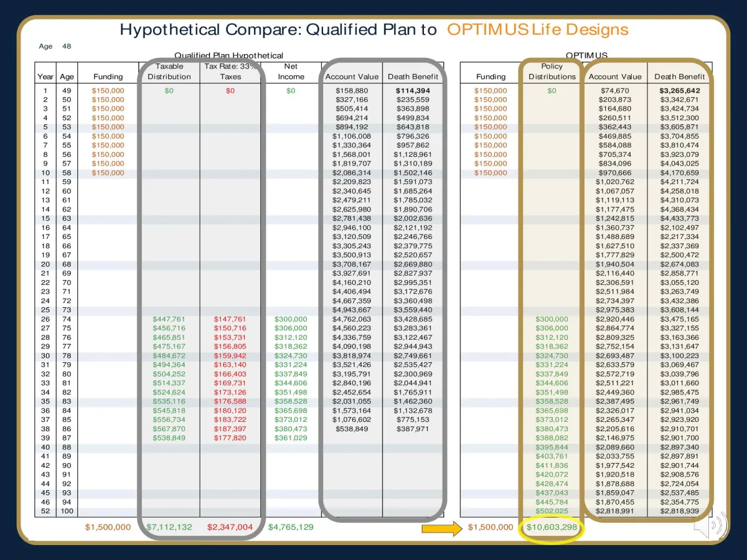
Task: Click the 'Policy Distributions' column header
Action: point(552,72)
